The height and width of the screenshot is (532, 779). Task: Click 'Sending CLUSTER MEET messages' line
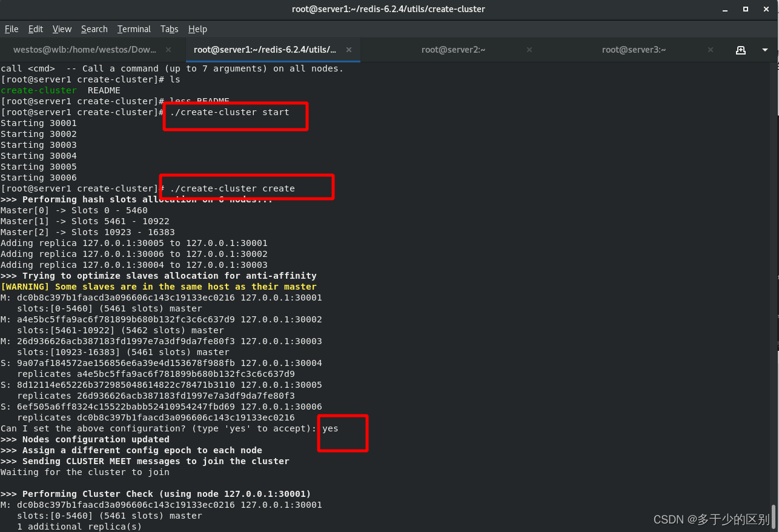145,461
